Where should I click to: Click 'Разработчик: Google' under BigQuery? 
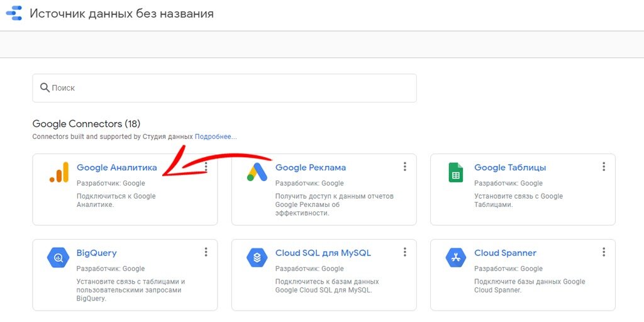click(111, 269)
